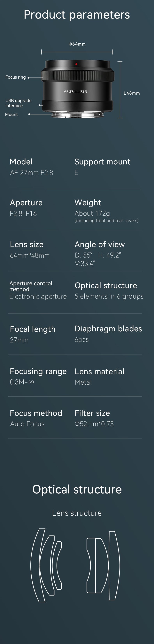Click the Electronic aperture text
This screenshot has height=644, width=154.
[38, 297]
